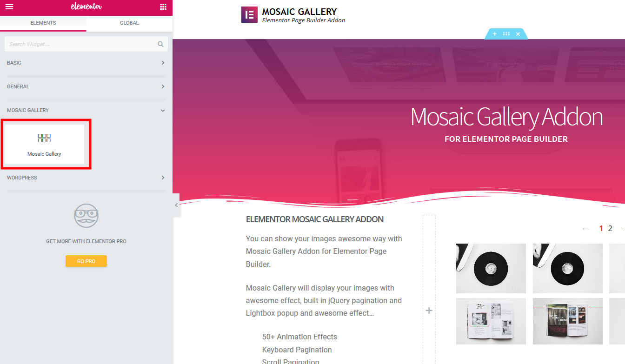Expand the WordPress widgets category
This screenshot has height=364, width=625.
(86, 178)
